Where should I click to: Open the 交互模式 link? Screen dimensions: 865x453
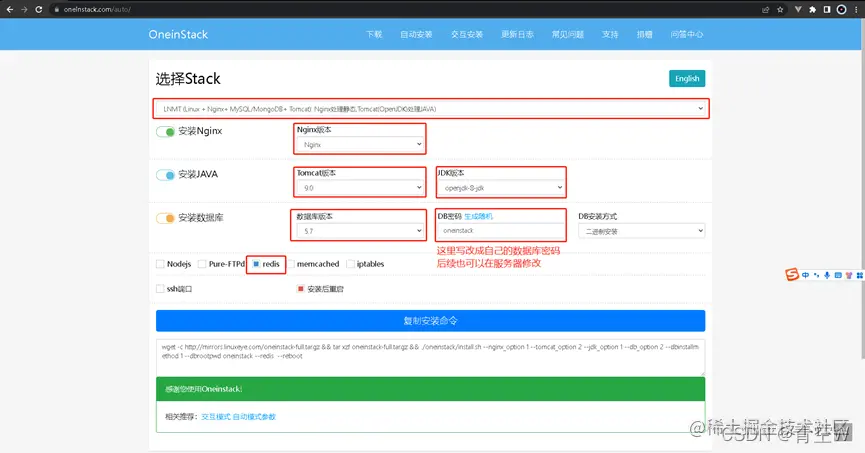pyautogui.click(x=216, y=417)
